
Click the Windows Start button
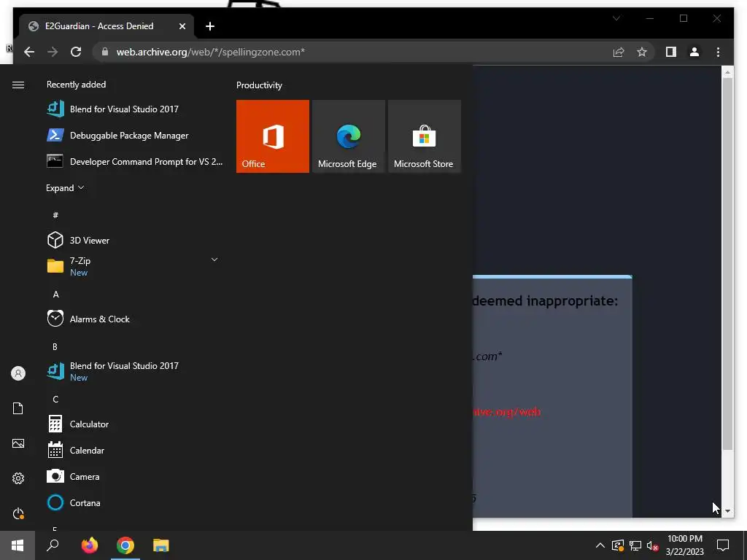[18, 545]
